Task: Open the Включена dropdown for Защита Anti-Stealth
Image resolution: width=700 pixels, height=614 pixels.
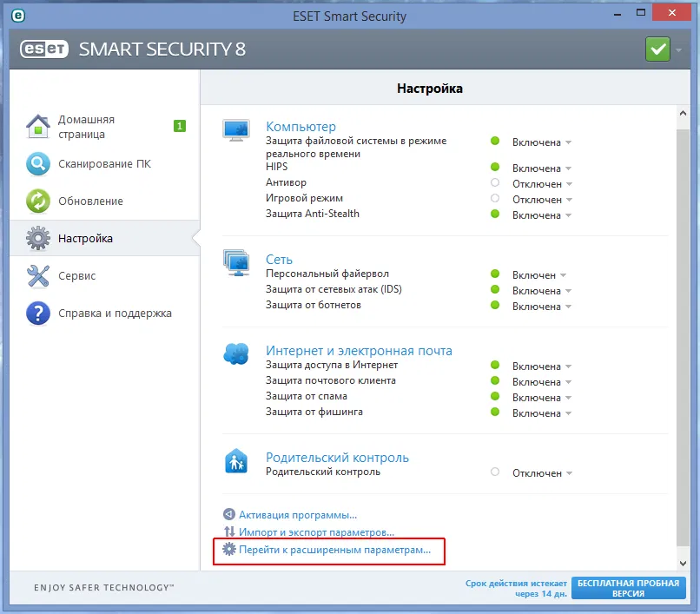Action: pyautogui.click(x=542, y=215)
